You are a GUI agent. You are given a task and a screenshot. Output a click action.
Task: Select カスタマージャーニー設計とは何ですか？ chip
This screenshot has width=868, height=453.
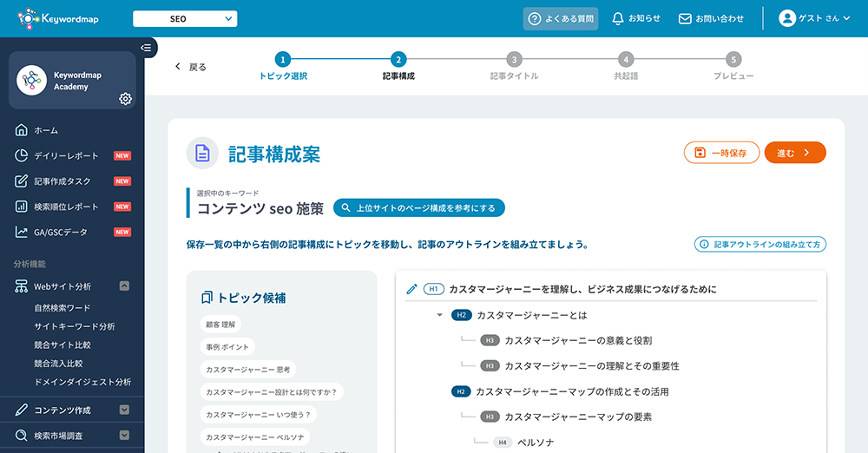[x=272, y=392]
